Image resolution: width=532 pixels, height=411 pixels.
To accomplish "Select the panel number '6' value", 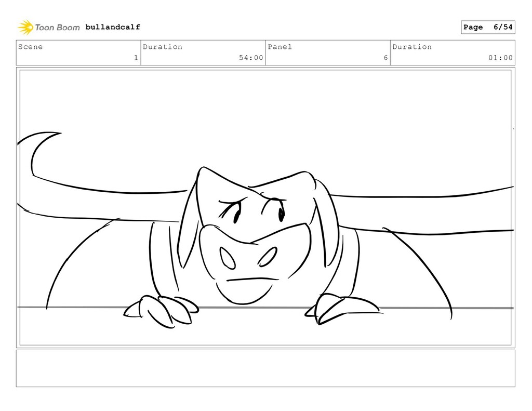I will (x=385, y=58).
